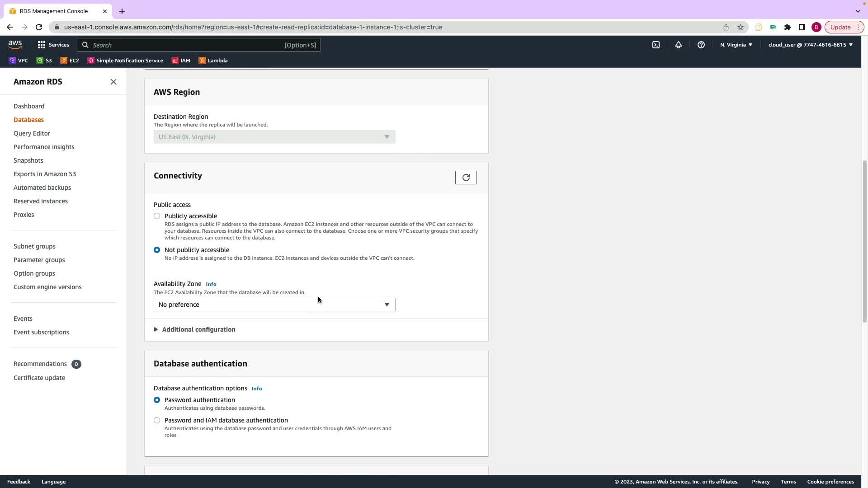The height and width of the screenshot is (488, 868).
Task: Click the help question mark icon
Action: (701, 45)
